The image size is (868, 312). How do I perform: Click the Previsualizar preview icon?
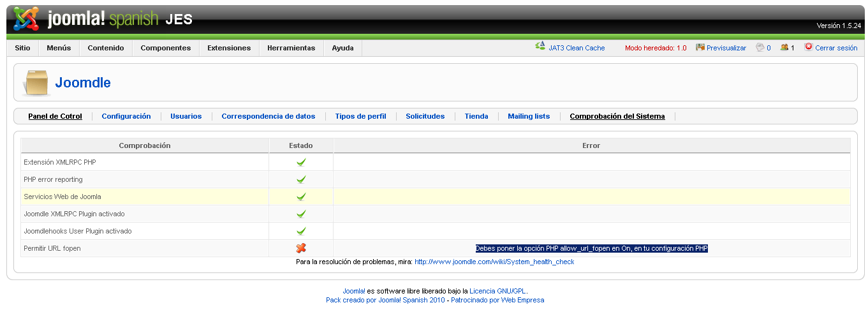tap(700, 47)
